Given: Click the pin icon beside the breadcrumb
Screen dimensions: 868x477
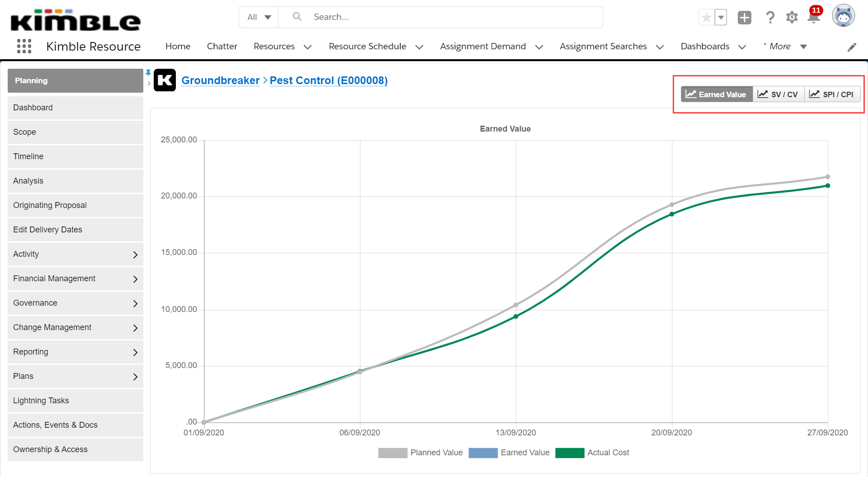Looking at the screenshot, I should click(x=148, y=72).
